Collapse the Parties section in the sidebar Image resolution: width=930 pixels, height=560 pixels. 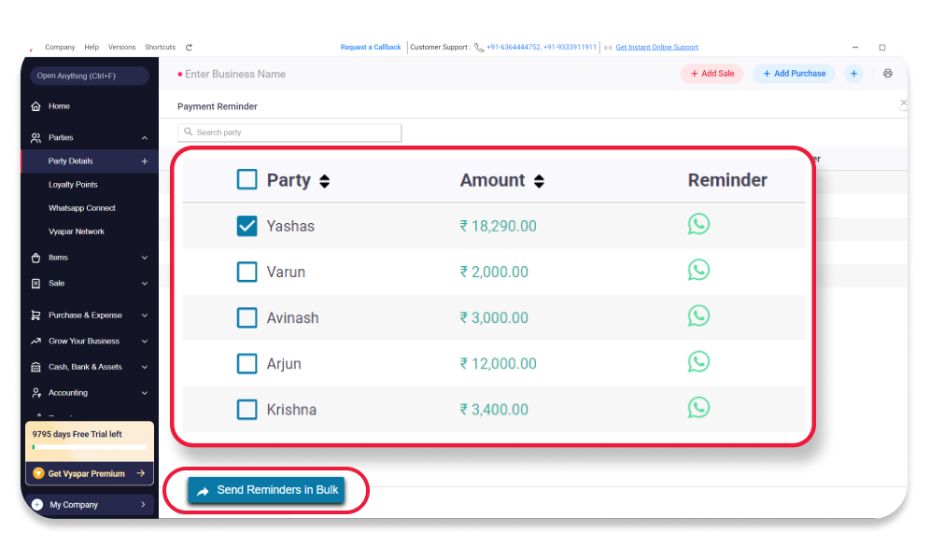click(x=144, y=137)
